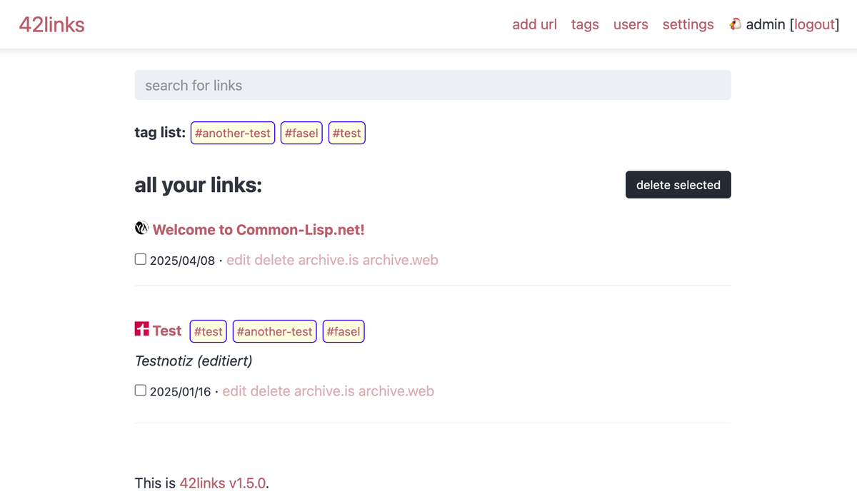Focus the search for links field
857x504 pixels.
432,85
